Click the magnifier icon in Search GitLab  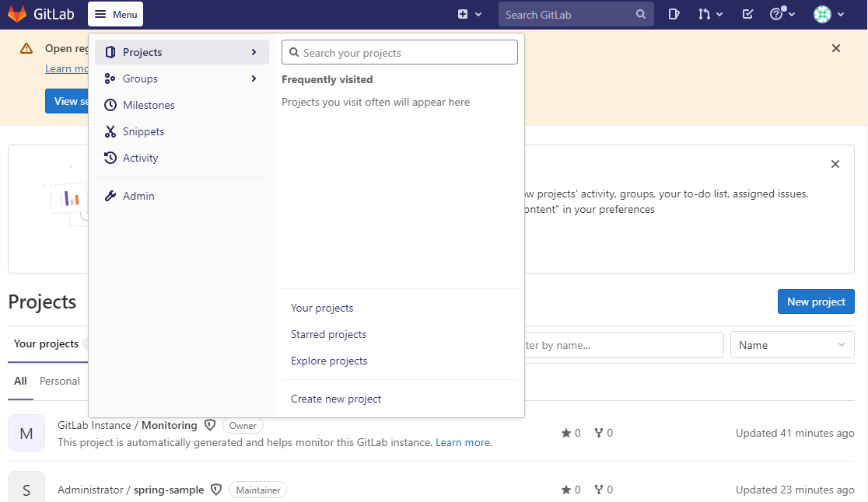640,14
